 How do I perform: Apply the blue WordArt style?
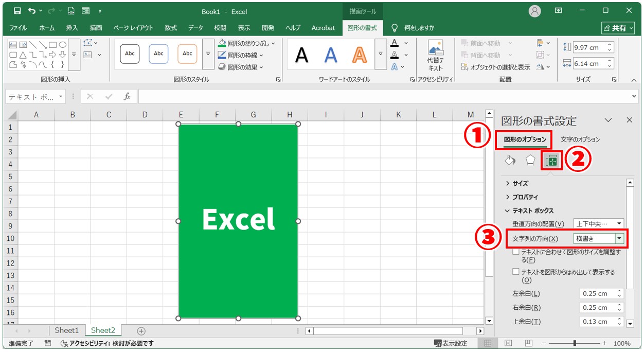(331, 55)
